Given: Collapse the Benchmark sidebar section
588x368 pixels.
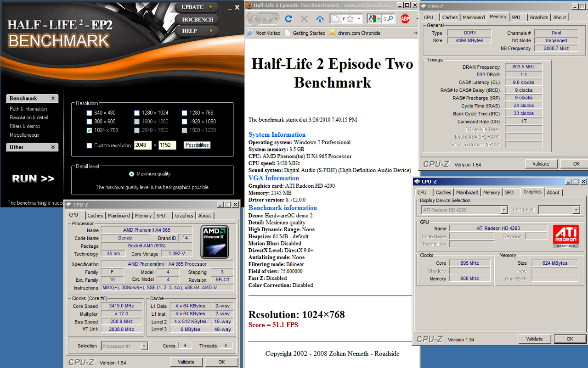Looking at the screenshot, I should 53,99.
